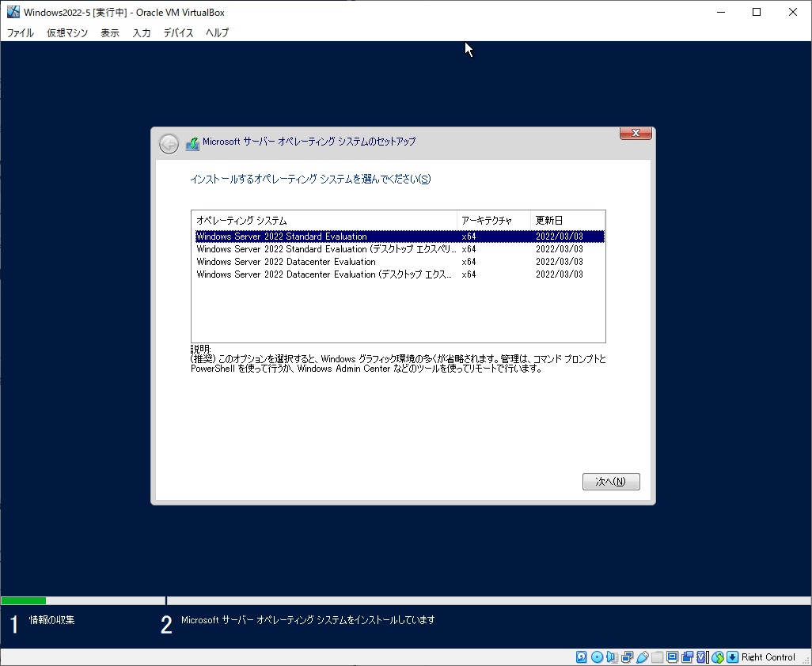Click the audio status icon

click(x=612, y=657)
